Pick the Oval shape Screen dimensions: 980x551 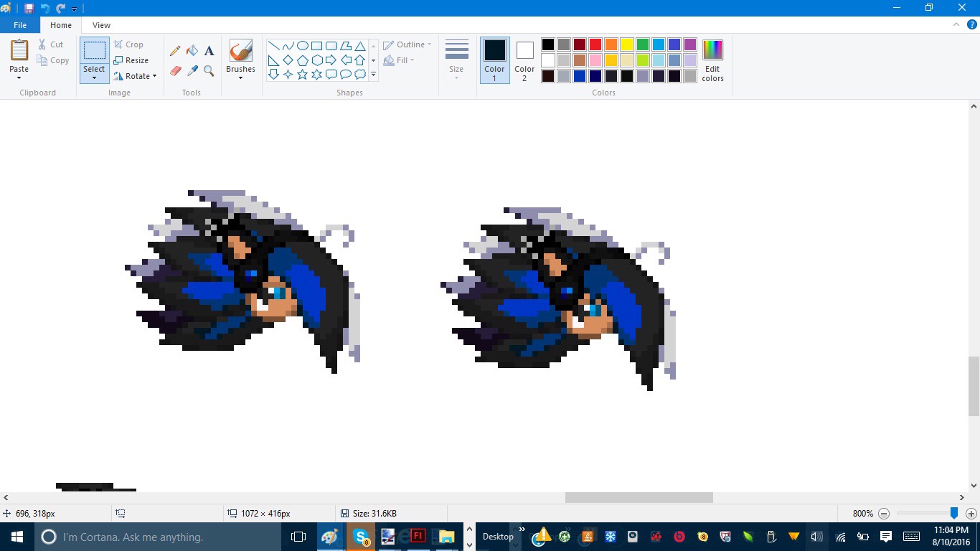click(302, 46)
